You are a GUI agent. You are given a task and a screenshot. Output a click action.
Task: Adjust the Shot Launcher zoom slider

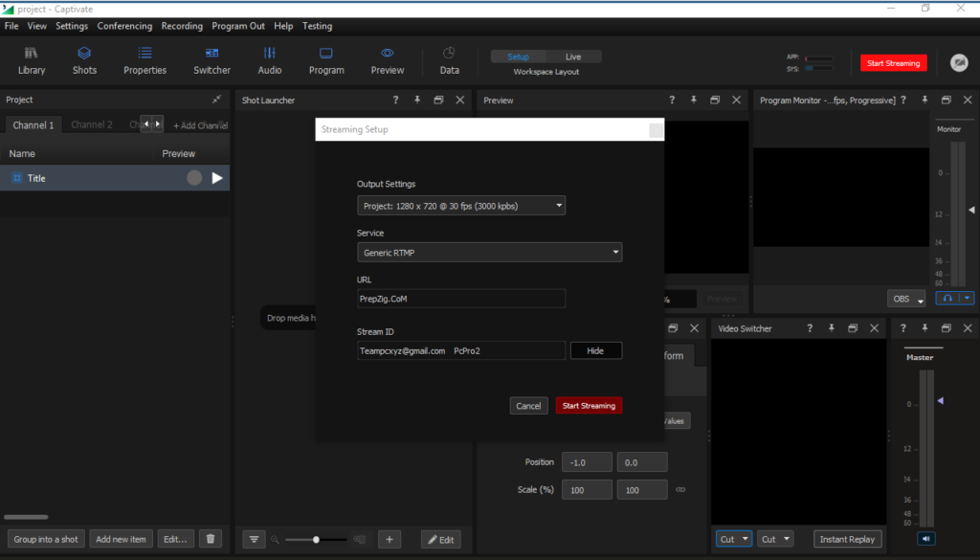[x=316, y=540]
